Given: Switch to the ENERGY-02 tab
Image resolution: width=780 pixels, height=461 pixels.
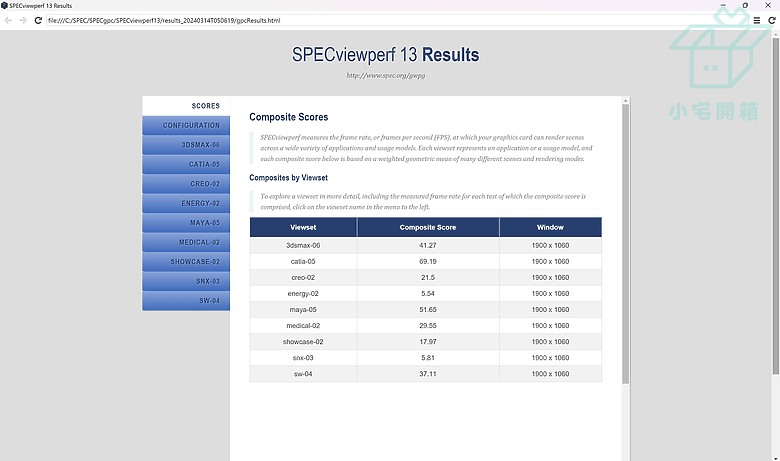Looking at the screenshot, I should (186, 203).
